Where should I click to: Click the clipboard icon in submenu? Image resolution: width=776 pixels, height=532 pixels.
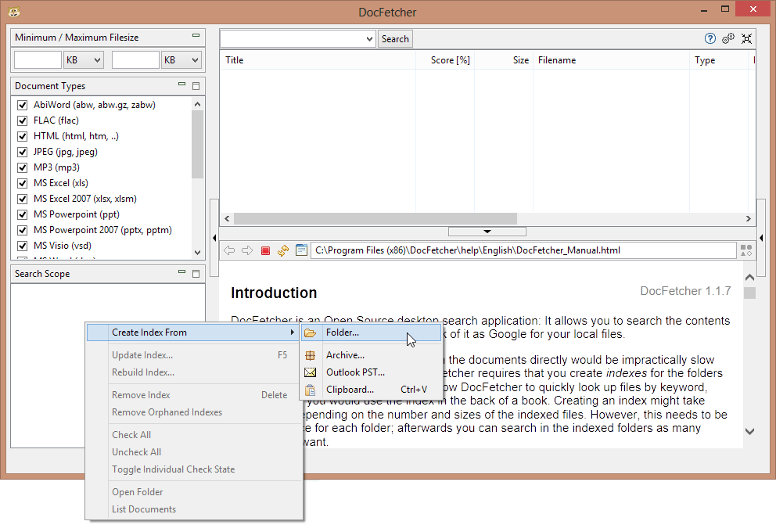tap(311, 390)
